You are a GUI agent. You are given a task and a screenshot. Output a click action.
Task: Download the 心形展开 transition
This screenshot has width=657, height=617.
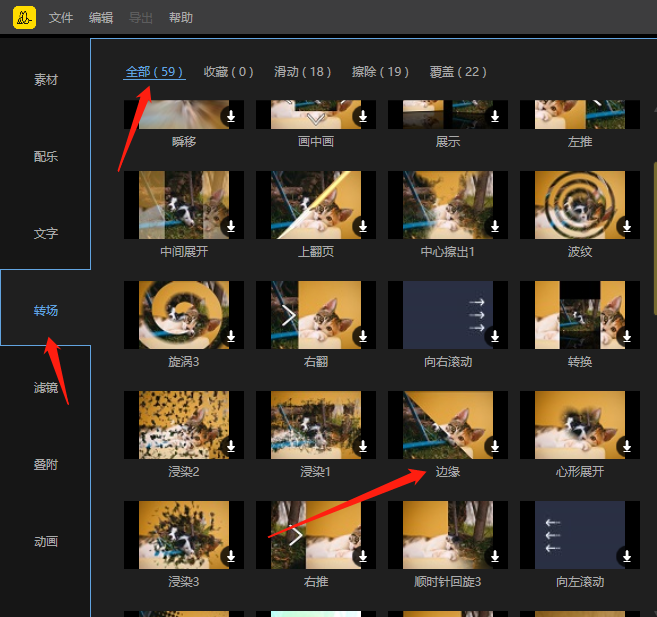coord(627,446)
